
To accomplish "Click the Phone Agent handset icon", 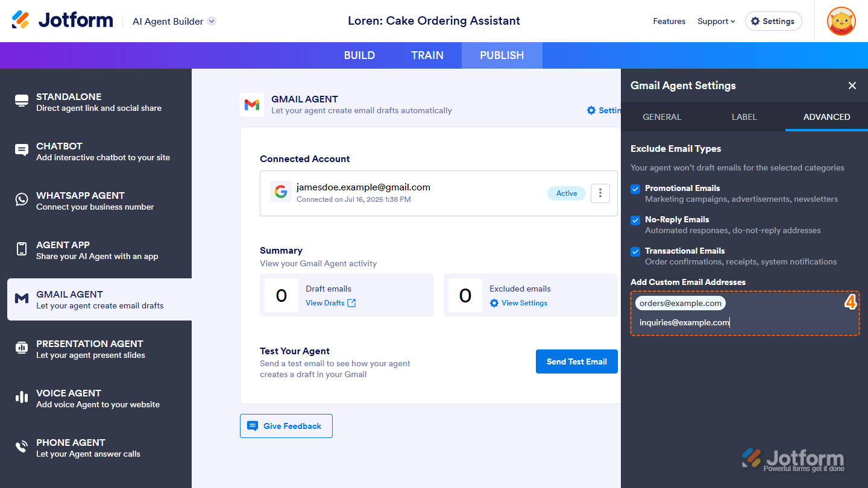I will click(x=22, y=446).
